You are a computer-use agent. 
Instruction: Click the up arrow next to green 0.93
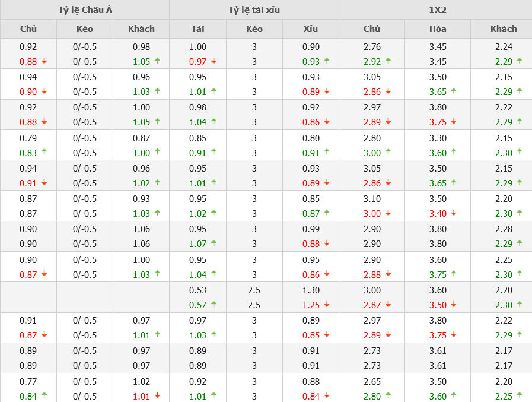(x=326, y=61)
